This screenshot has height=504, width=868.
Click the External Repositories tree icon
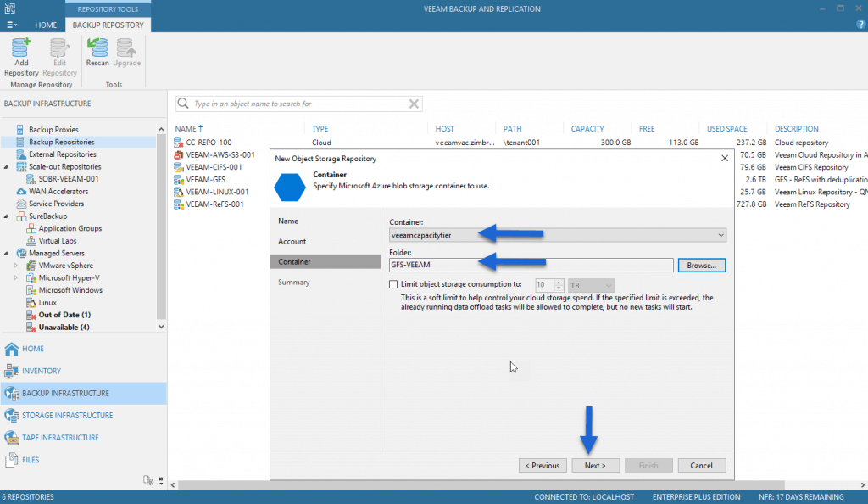[x=20, y=154]
